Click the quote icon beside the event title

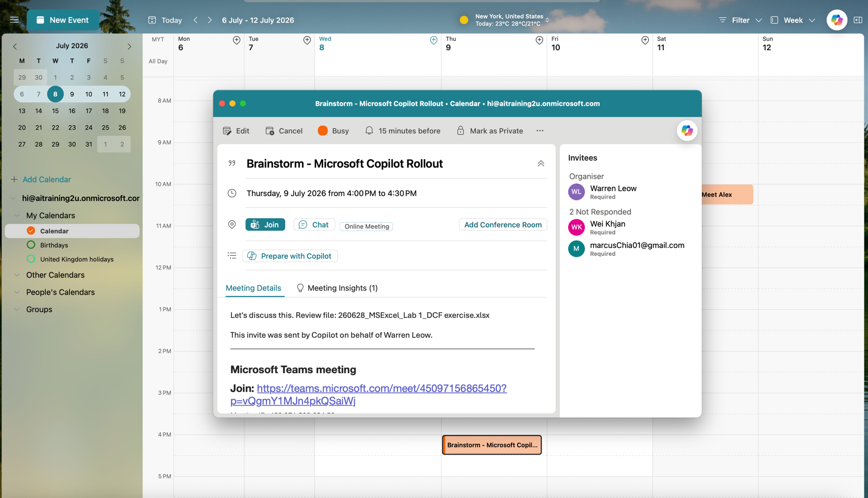[x=232, y=163]
